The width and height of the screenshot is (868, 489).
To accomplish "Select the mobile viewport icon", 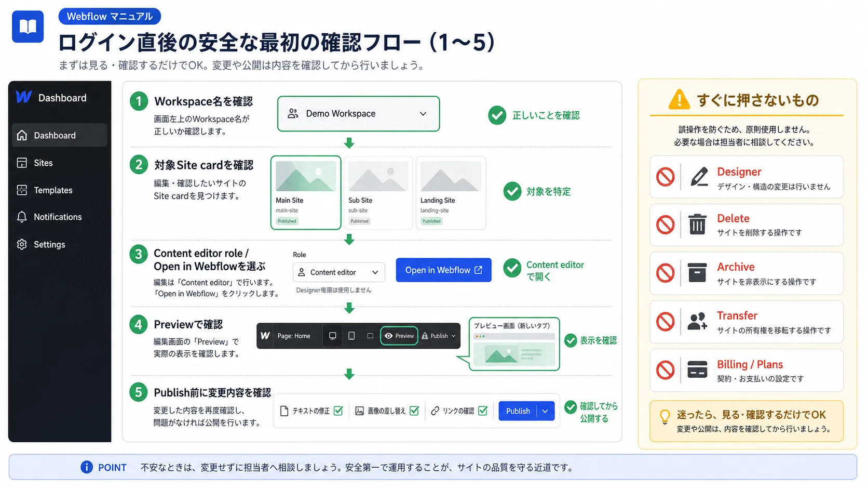I will tap(370, 336).
